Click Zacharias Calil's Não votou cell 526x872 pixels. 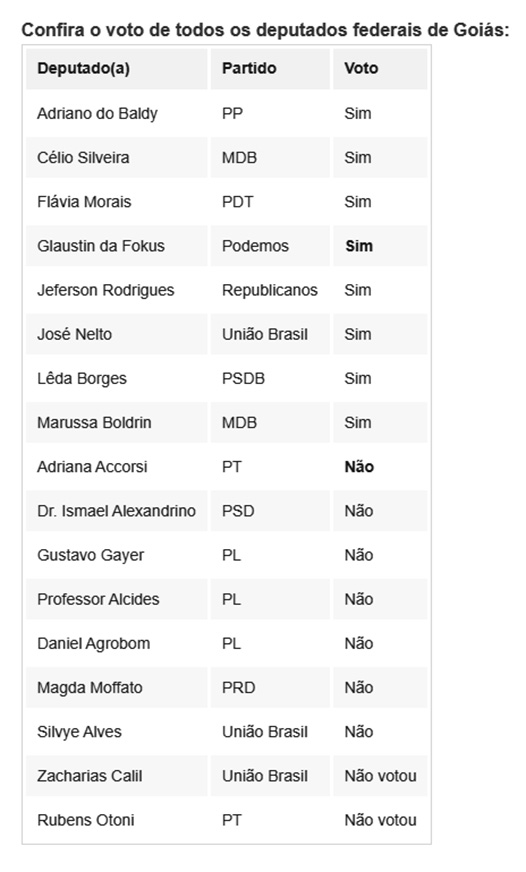coord(380,776)
